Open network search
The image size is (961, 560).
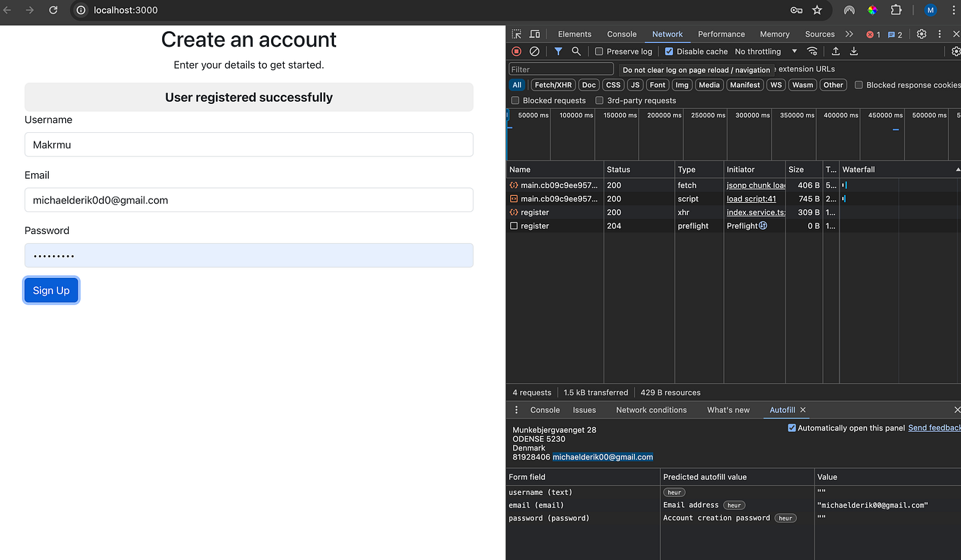click(x=576, y=51)
